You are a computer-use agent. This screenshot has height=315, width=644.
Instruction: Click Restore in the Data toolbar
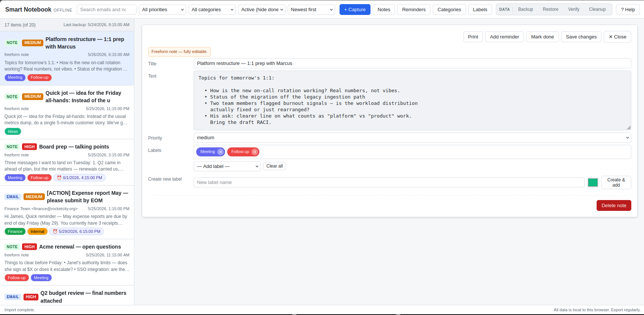[x=550, y=9]
